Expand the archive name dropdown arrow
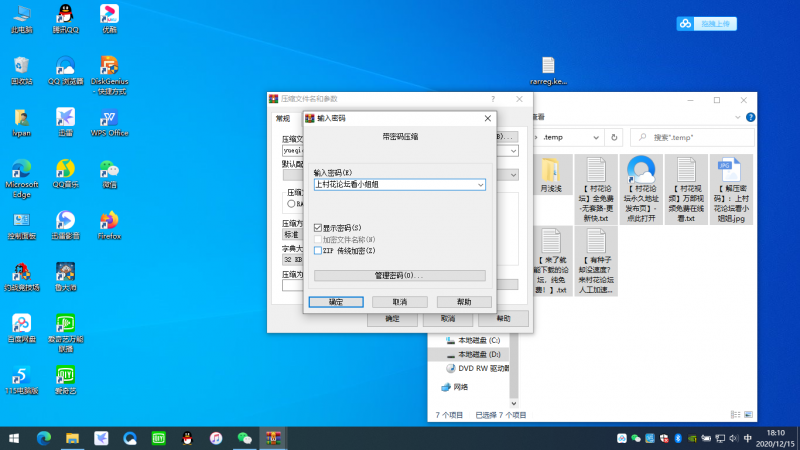Viewport: 800px width, 450px height. tap(513, 151)
